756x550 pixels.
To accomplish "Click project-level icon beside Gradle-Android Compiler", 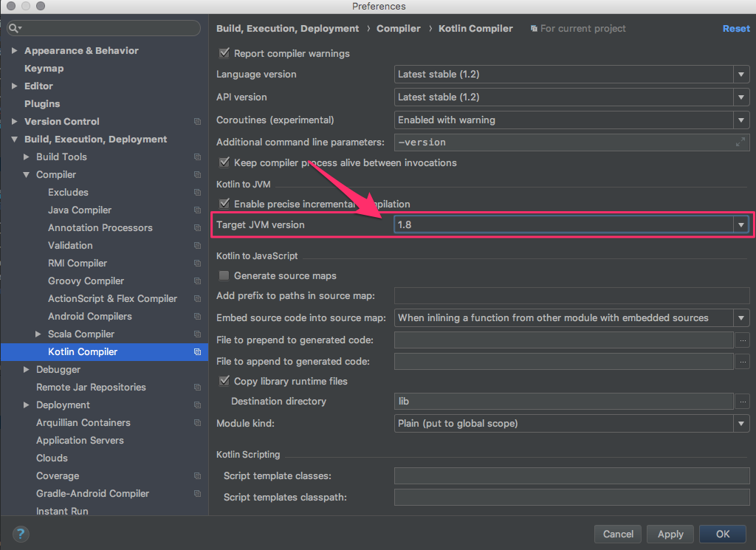I will pos(197,494).
